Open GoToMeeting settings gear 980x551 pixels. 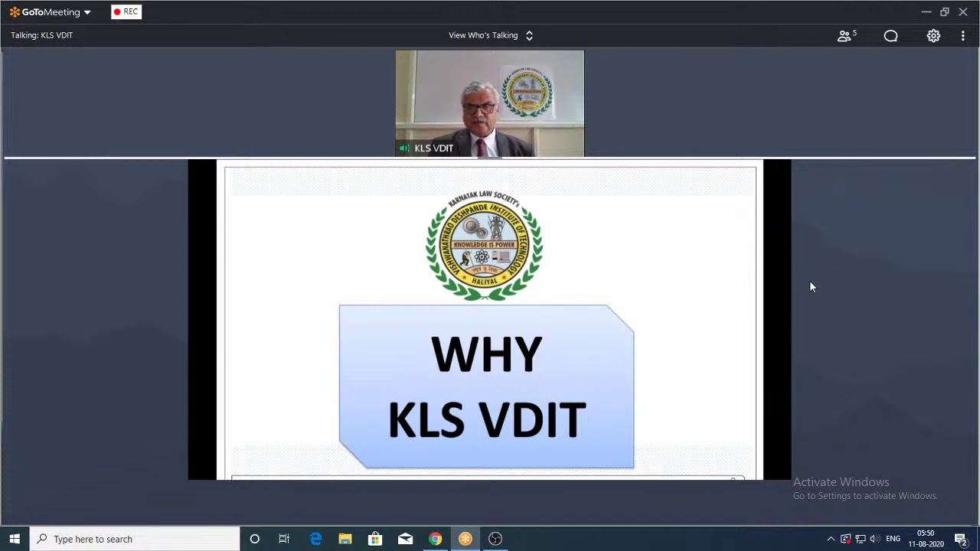933,35
